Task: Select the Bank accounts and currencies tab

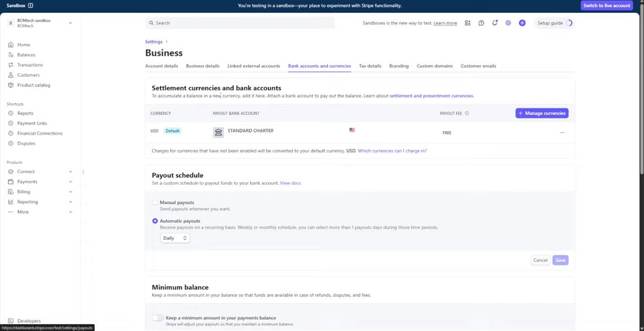Action: 320,66
